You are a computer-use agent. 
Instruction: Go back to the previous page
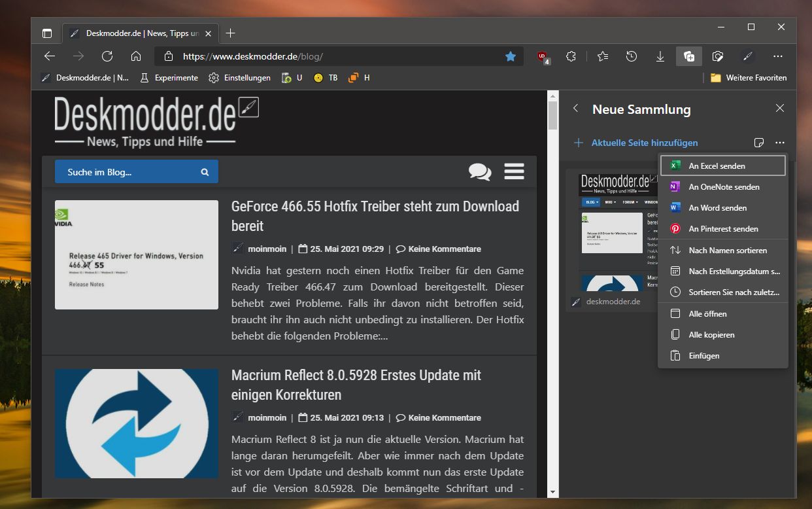[50, 56]
